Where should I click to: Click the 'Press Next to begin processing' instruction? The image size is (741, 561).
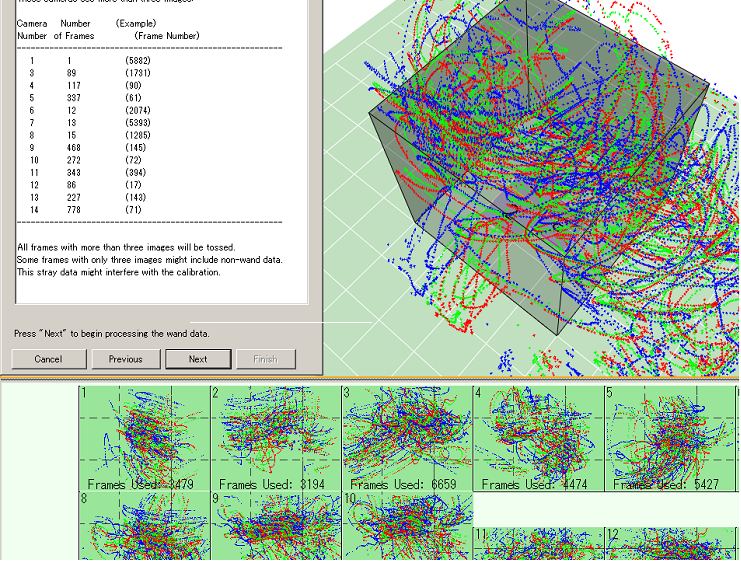point(112,334)
